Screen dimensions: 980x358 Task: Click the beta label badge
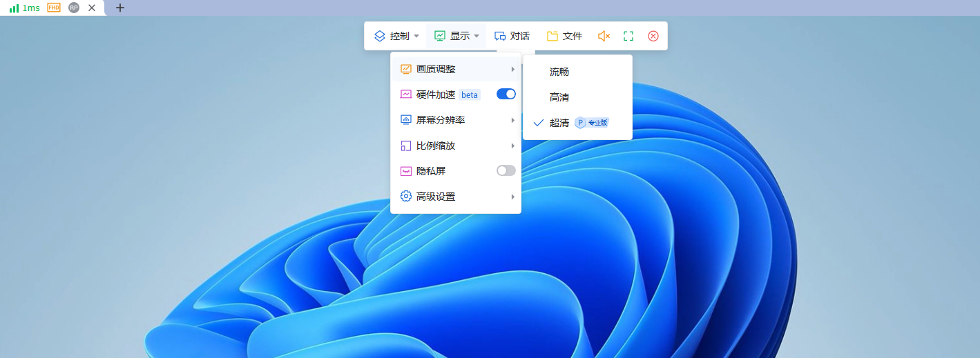coord(470,95)
